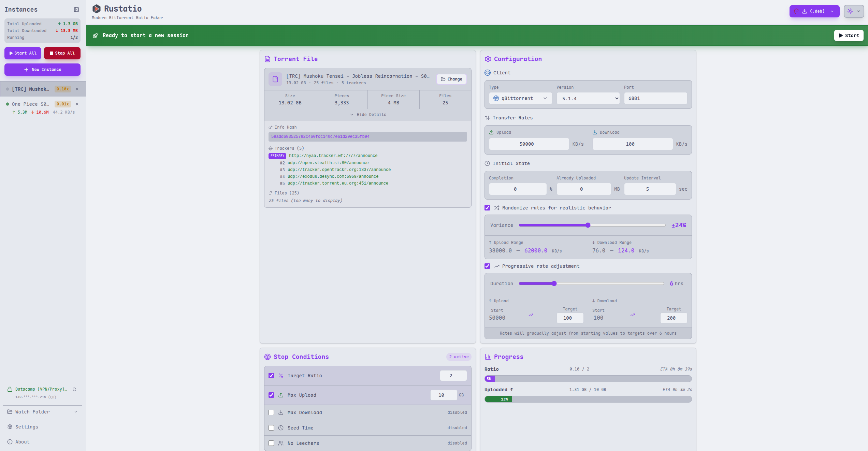
Task: Uncheck the Target Ratio stop condition
Action: click(271, 376)
